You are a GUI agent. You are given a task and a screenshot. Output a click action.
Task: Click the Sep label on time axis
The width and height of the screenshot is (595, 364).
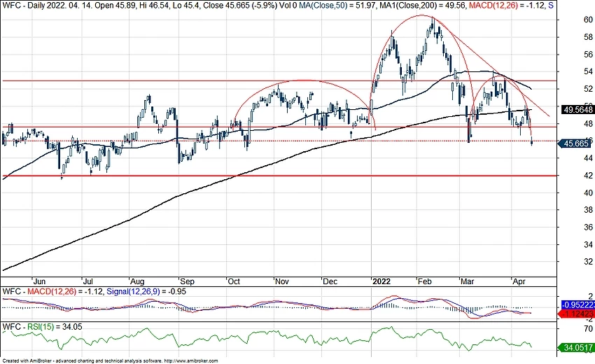[x=187, y=281]
